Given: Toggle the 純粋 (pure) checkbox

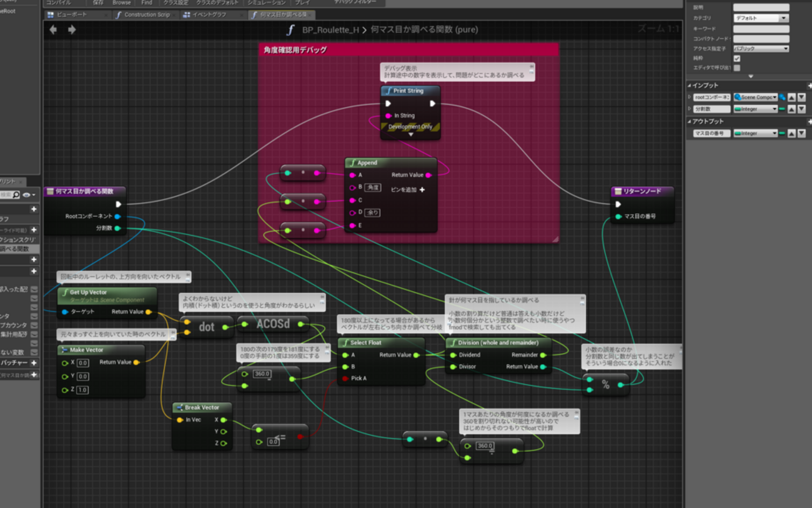Looking at the screenshot, I should point(737,58).
